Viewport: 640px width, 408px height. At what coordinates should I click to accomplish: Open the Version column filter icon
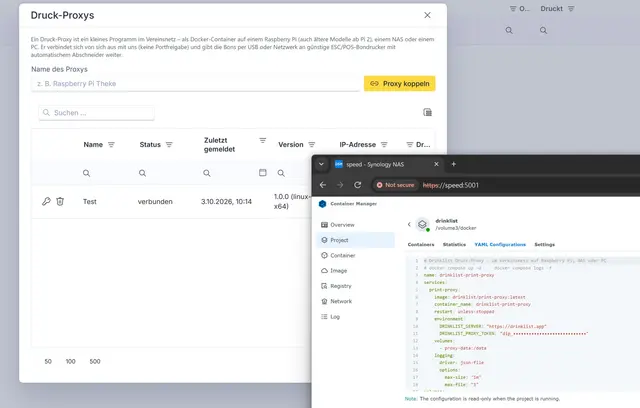[x=311, y=144]
